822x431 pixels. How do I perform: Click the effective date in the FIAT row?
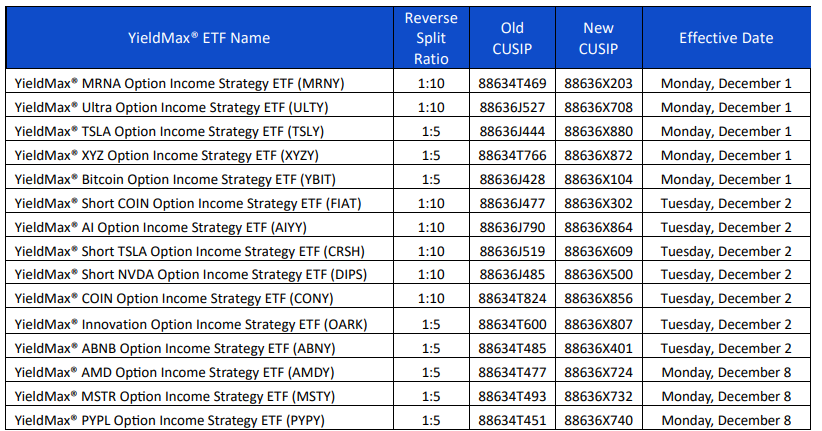(726, 203)
